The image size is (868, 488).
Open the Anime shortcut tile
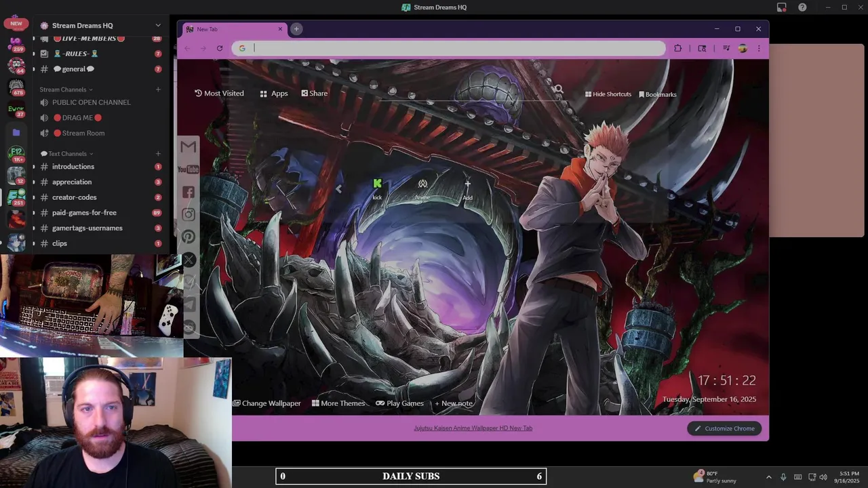tap(422, 188)
